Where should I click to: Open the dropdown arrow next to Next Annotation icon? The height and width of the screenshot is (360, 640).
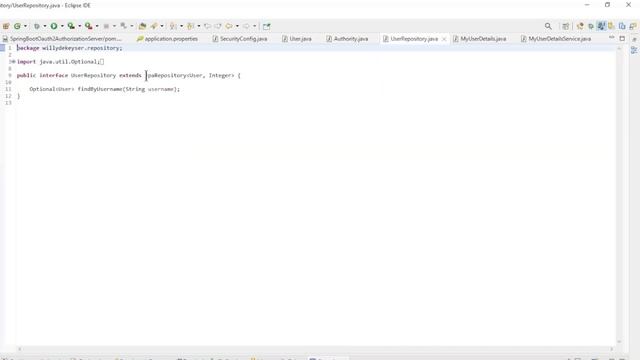click(181, 26)
